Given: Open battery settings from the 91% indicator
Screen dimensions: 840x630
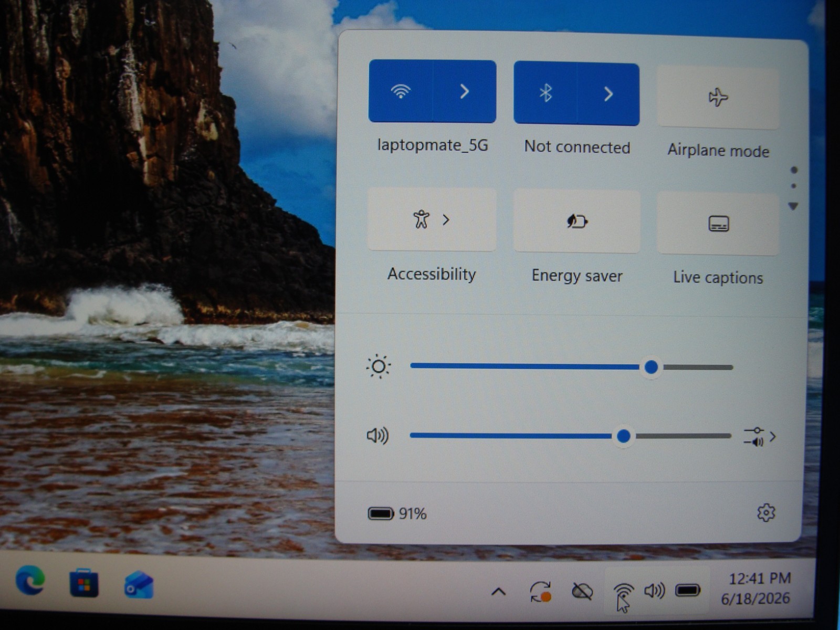Looking at the screenshot, I should tap(397, 513).
